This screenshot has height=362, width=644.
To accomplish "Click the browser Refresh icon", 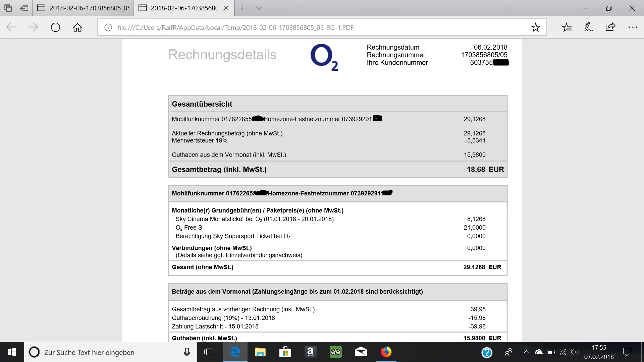I will pos(55,27).
